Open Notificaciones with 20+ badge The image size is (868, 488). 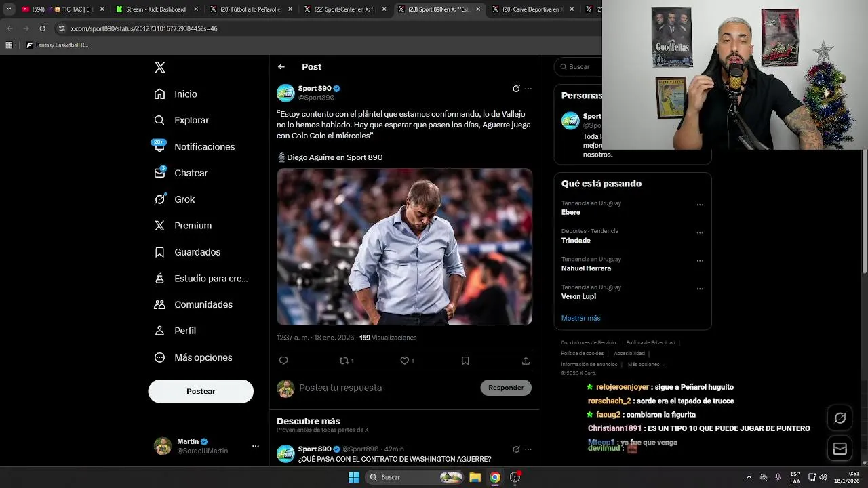(x=194, y=146)
